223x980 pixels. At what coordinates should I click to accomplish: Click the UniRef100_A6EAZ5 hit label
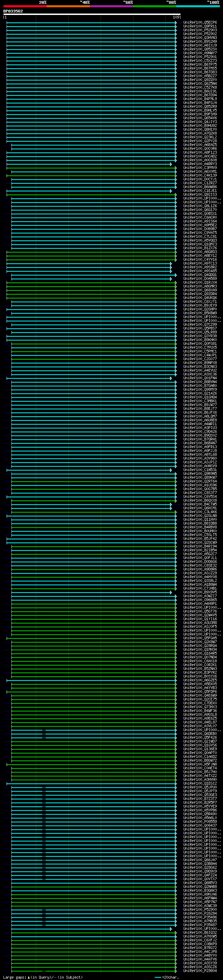click(200, 145)
